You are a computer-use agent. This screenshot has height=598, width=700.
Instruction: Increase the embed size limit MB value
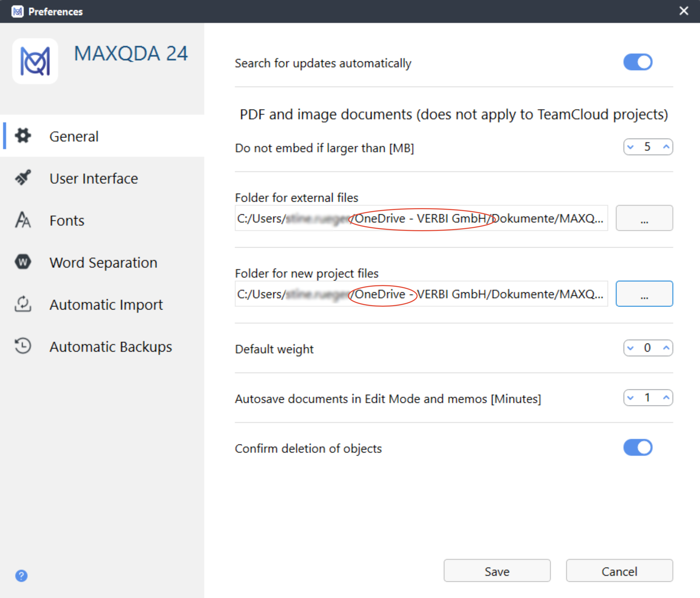[x=666, y=147]
